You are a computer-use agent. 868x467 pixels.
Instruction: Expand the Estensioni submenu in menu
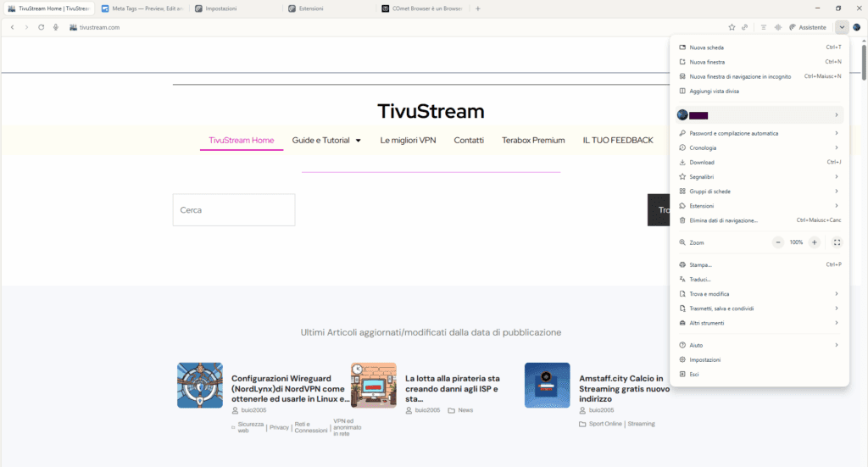[759, 206]
